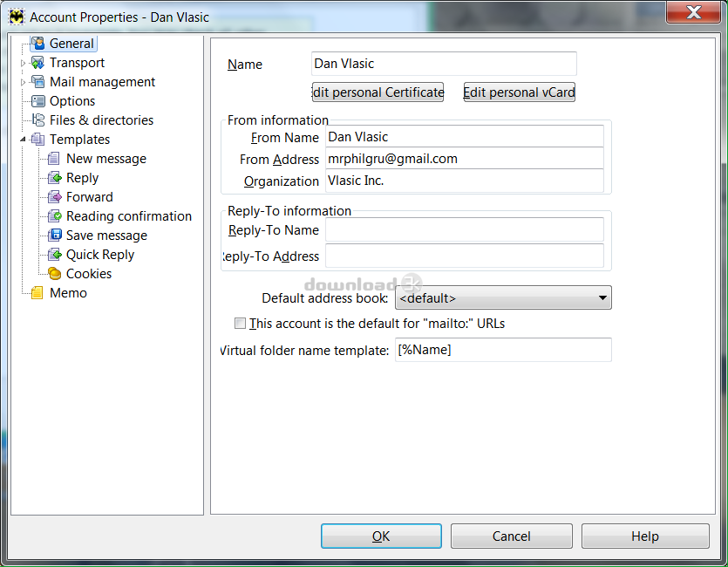The width and height of the screenshot is (728, 567).
Task: Click the Virtual folder name template field
Action: pos(503,350)
